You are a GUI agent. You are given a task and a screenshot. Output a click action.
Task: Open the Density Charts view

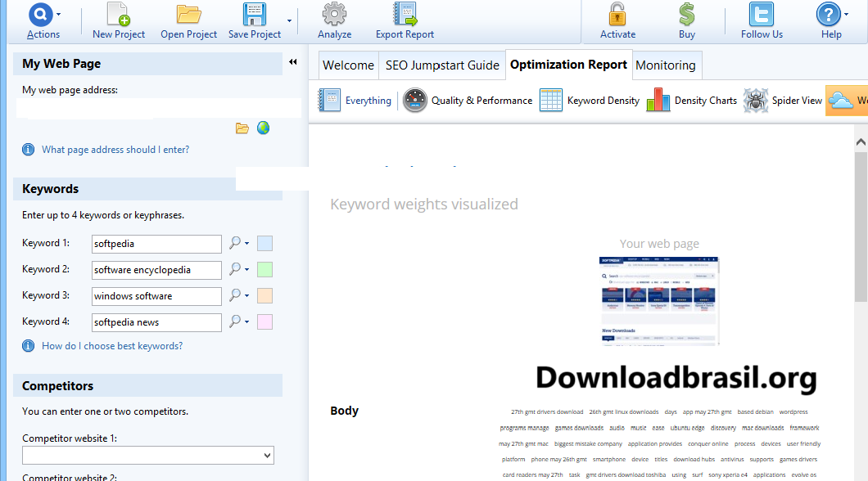tap(692, 101)
